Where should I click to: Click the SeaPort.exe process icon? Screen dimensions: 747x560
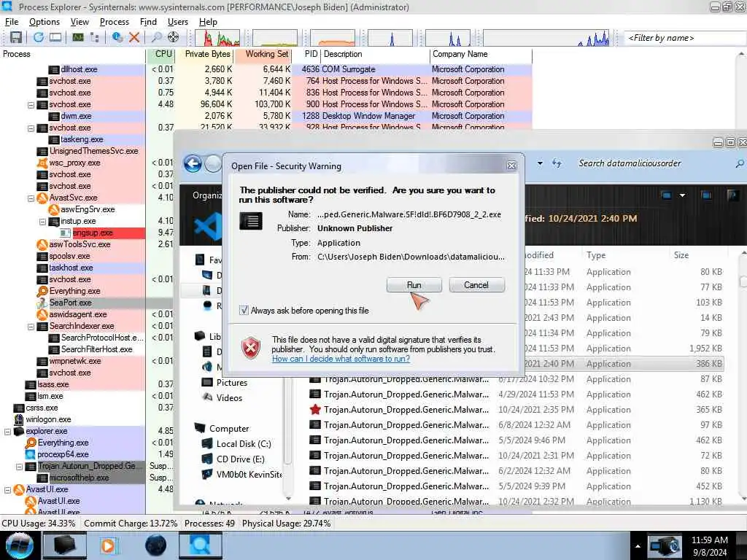[42, 303]
